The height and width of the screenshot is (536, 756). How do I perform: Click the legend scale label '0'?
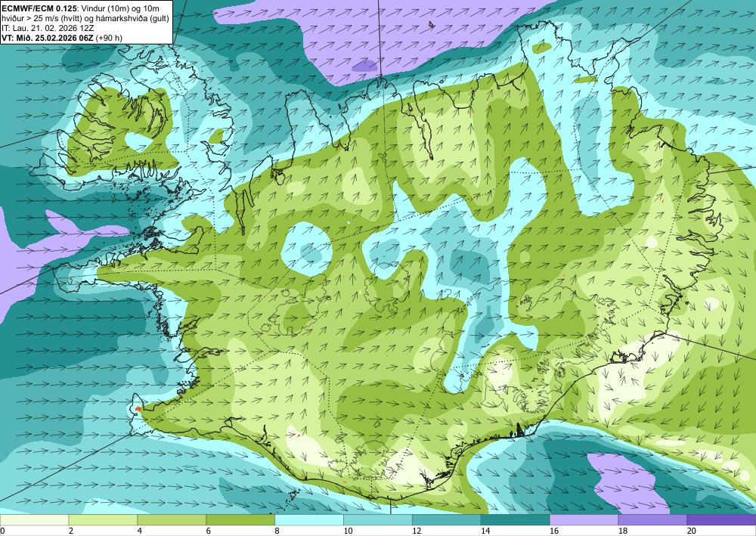[x=2, y=531]
